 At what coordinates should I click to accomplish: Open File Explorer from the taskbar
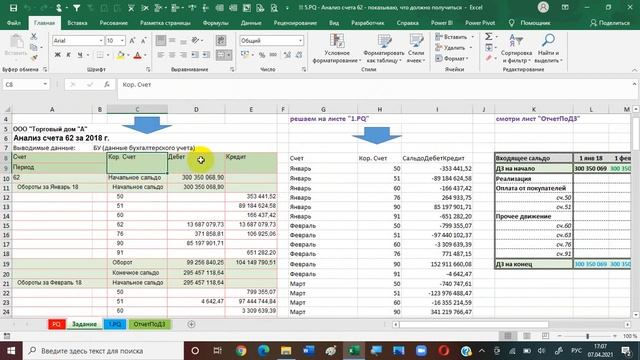point(286,351)
